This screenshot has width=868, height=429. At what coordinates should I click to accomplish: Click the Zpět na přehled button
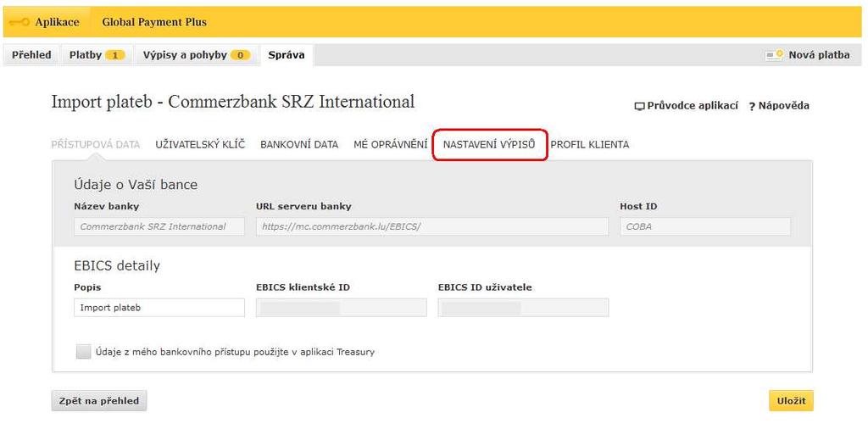(99, 401)
